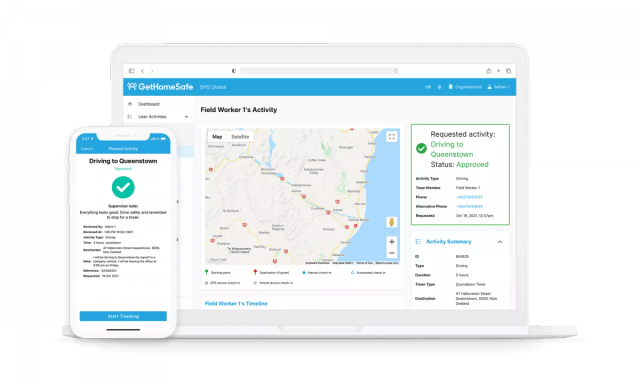Viewport: 640px width, 384px height.
Task: Click the privacy shield icon beside address bar
Action: [234, 71]
